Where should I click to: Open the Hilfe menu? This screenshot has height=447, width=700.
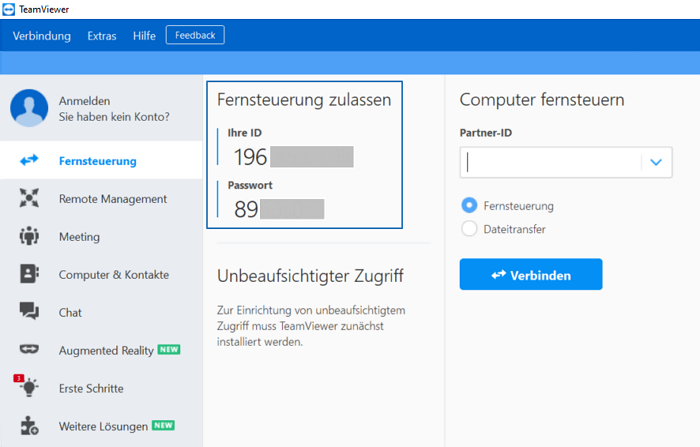[x=144, y=36]
